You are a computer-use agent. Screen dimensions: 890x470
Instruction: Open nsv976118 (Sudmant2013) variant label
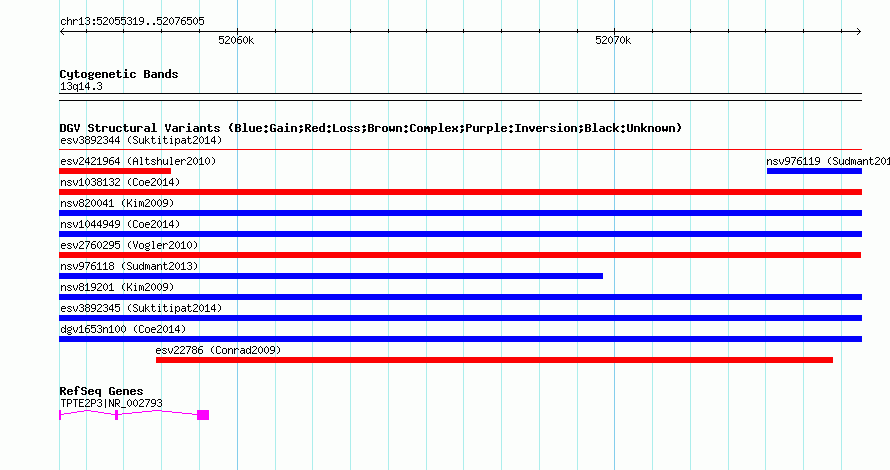129,266
